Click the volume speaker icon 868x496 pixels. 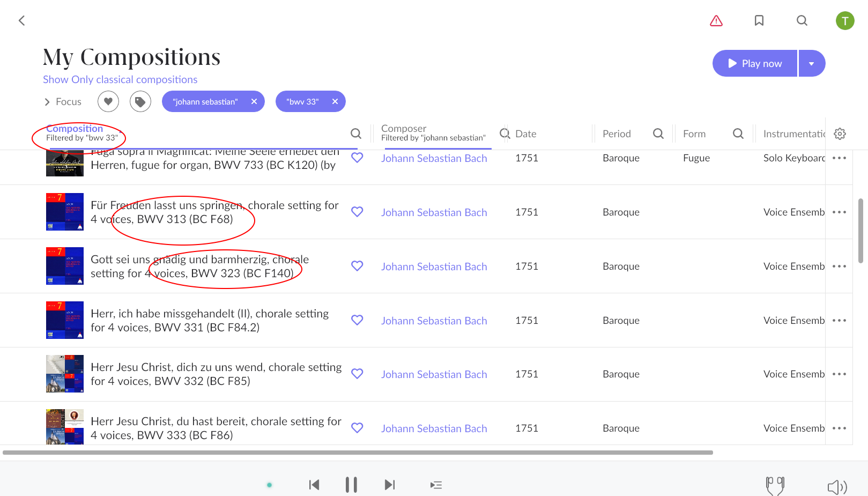[x=837, y=486]
